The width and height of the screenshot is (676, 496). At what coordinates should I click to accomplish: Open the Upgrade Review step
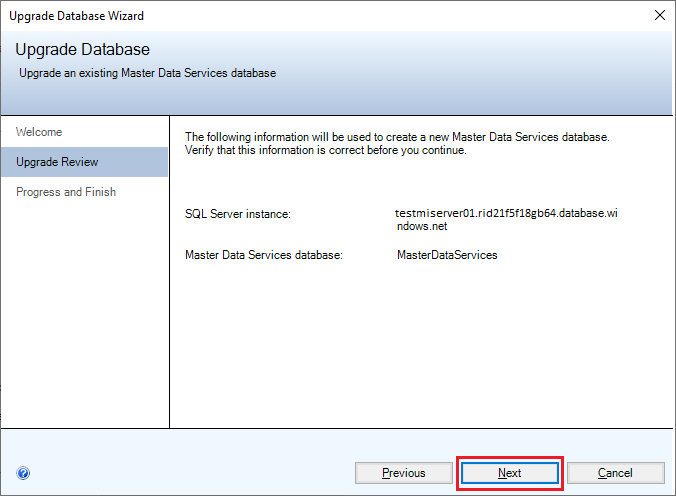click(x=57, y=162)
